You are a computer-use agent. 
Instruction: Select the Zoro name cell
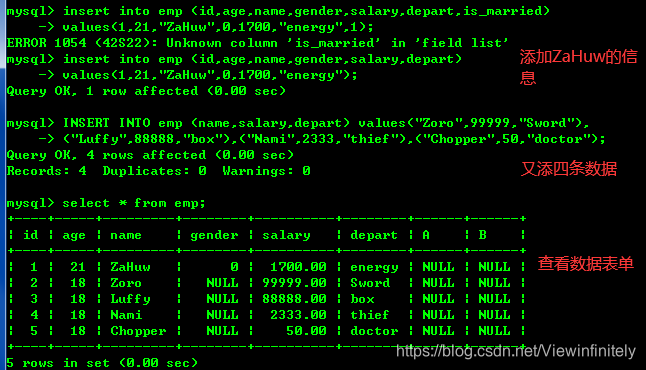point(126,283)
